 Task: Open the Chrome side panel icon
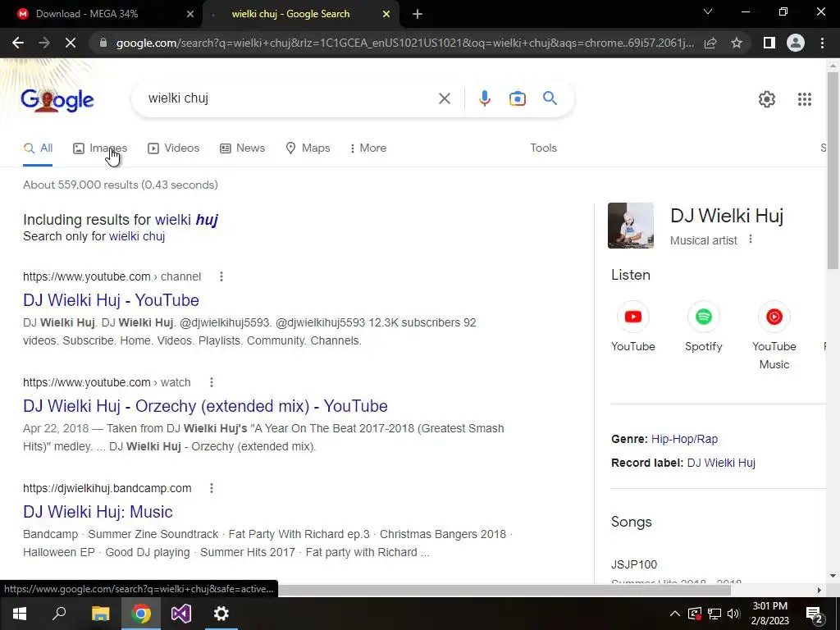click(x=769, y=43)
